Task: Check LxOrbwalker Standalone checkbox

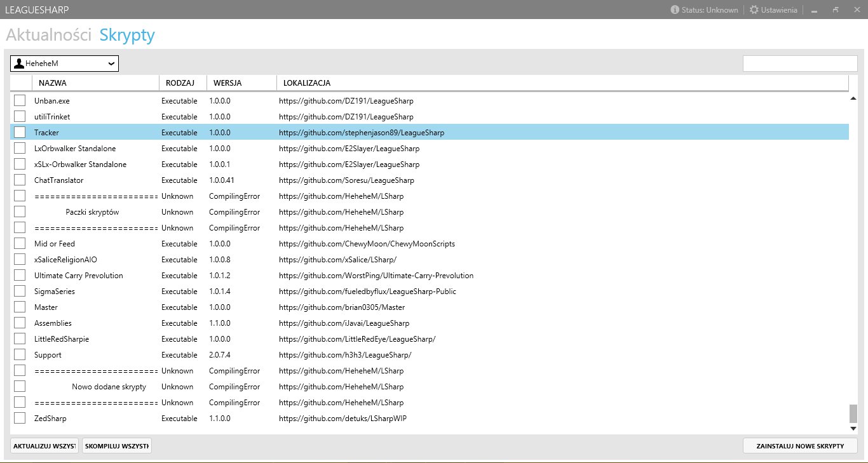Action: pos(20,148)
